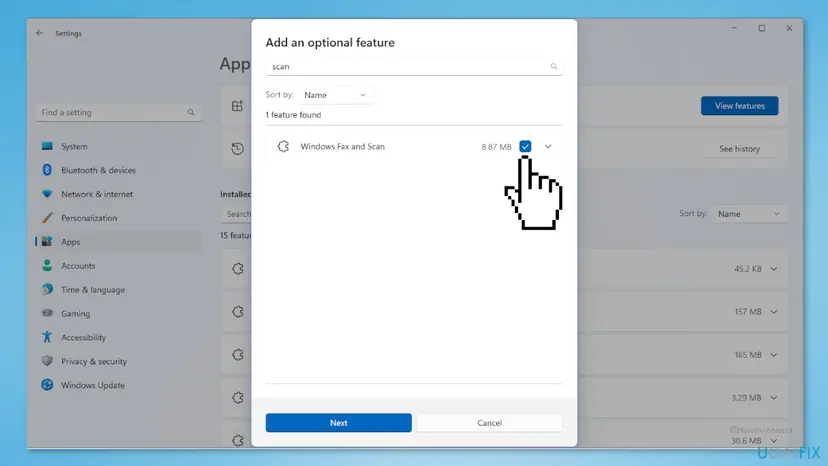Click feature icon beside the 45.2 KB row
Image resolution: width=828 pixels, height=466 pixels.
click(x=238, y=269)
